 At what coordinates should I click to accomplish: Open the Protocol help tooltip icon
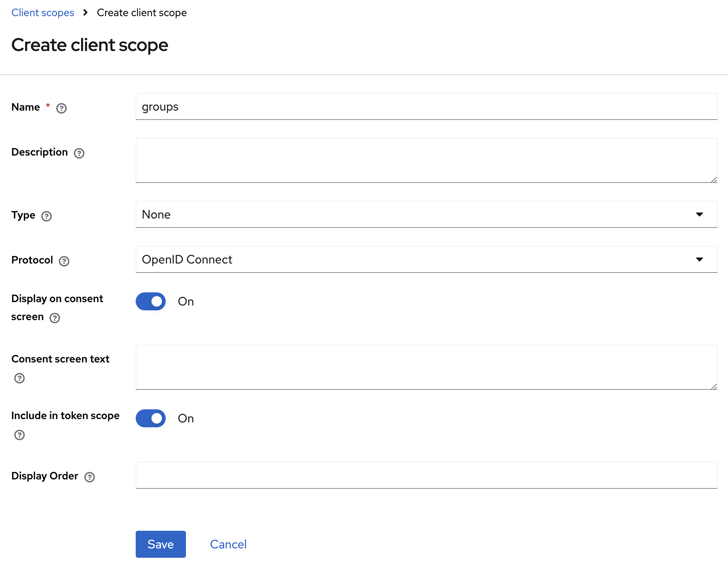pos(64,261)
